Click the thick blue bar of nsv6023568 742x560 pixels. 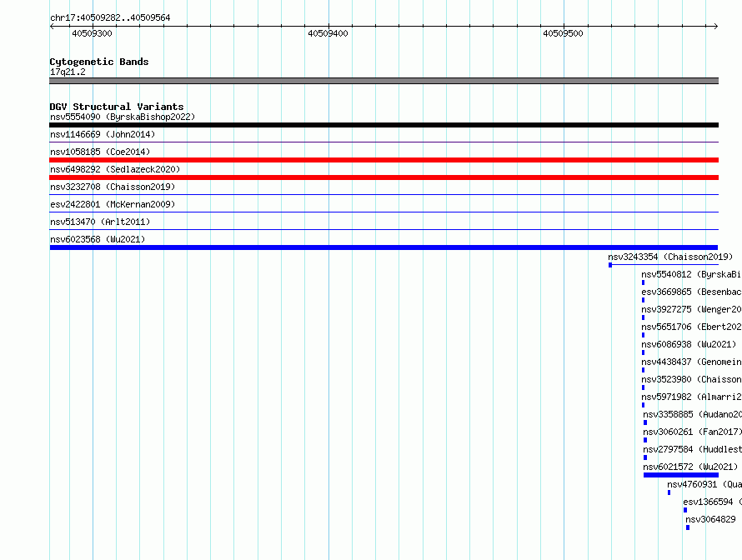[384, 247]
